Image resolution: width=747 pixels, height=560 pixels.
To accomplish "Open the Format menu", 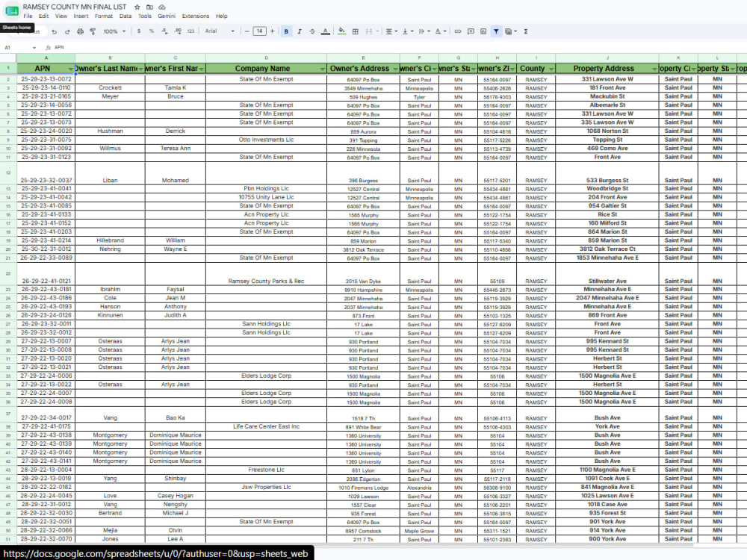I will pos(104,16).
